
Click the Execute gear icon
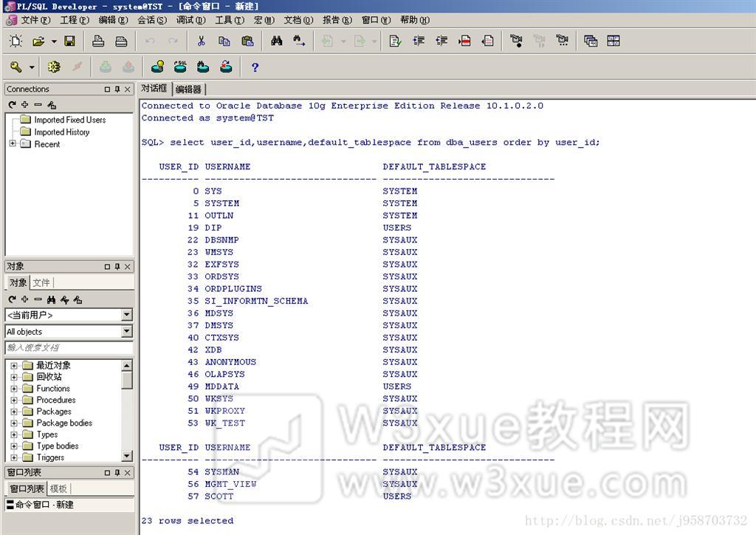coord(54,67)
